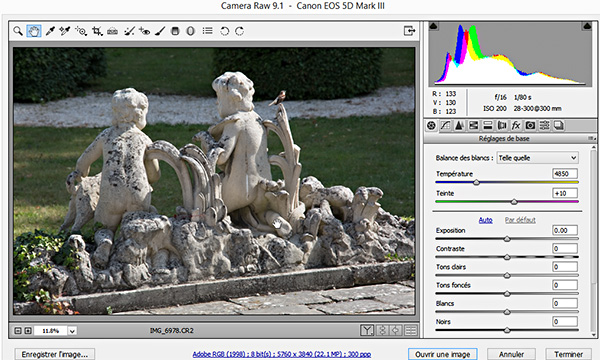The height and width of the screenshot is (360, 600).
Task: Switch to the Detail sharpening tab
Action: pyautogui.click(x=459, y=125)
